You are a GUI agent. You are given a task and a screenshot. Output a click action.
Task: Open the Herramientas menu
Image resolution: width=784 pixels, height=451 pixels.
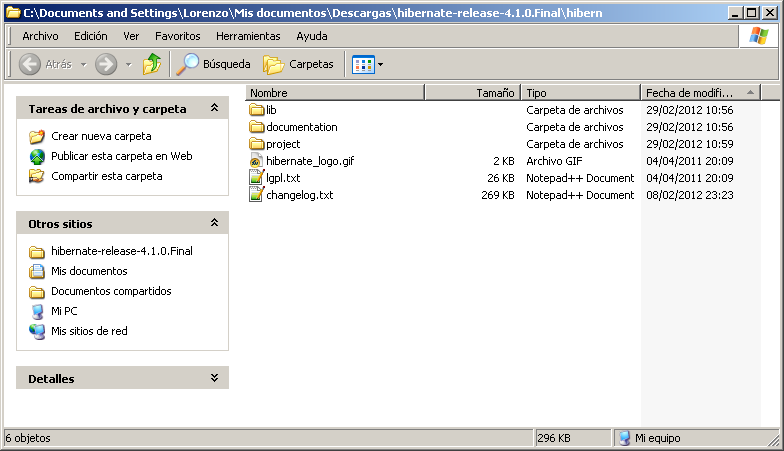point(248,36)
